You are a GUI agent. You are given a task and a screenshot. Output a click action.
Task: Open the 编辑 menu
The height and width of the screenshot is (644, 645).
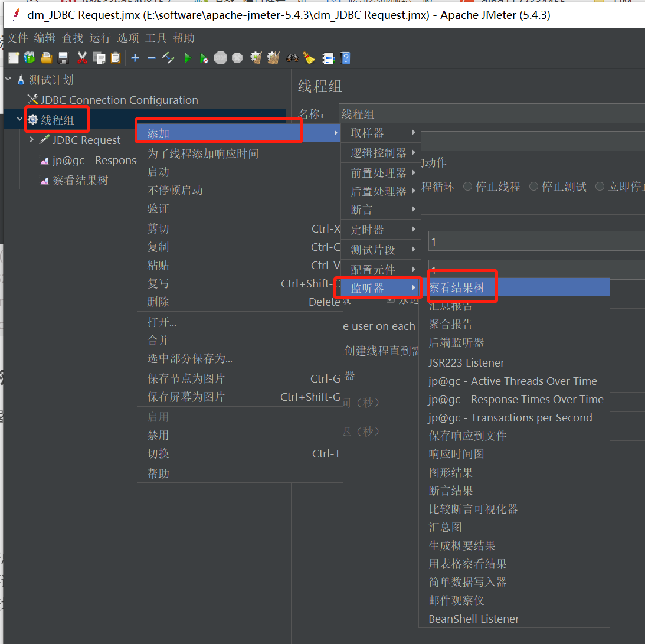45,38
